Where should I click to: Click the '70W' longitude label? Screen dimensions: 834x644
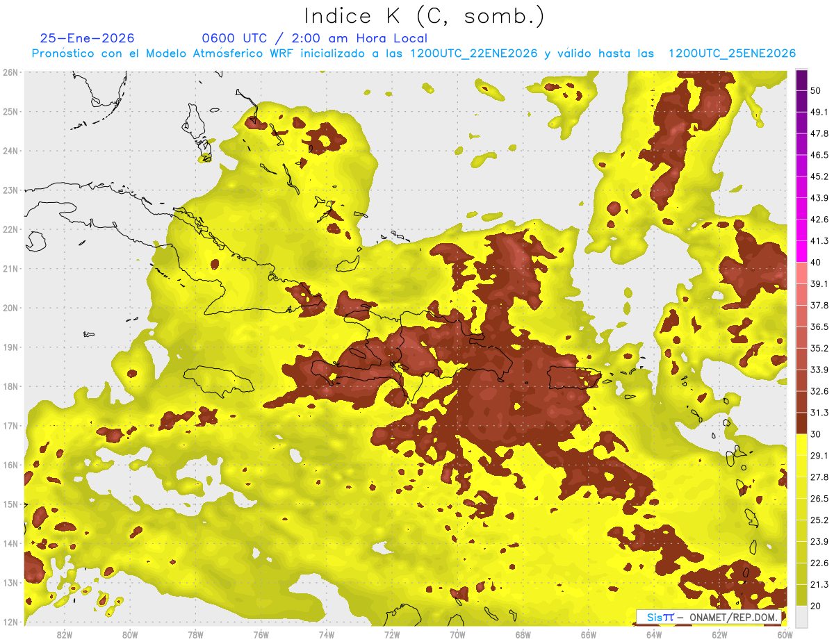[x=457, y=634]
